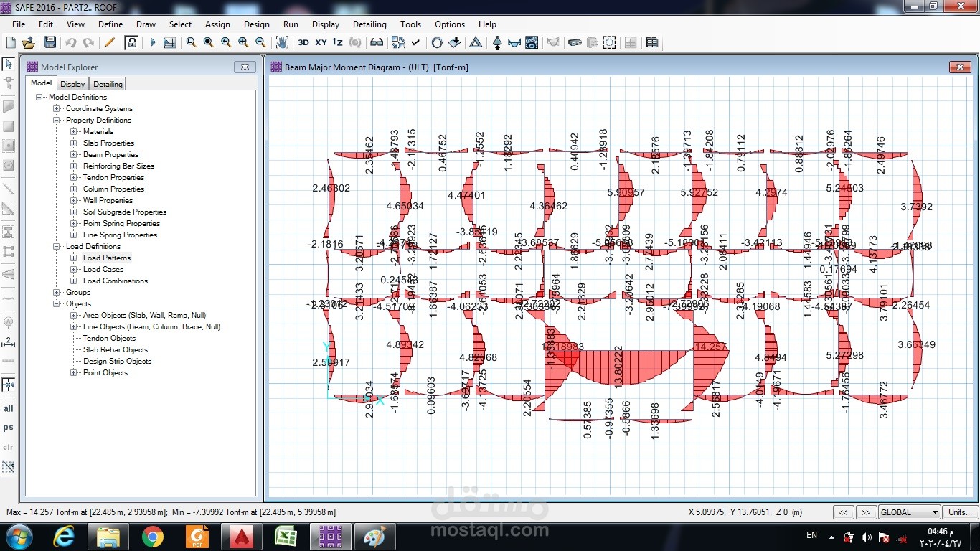Select the Pan hand tool

(282, 43)
